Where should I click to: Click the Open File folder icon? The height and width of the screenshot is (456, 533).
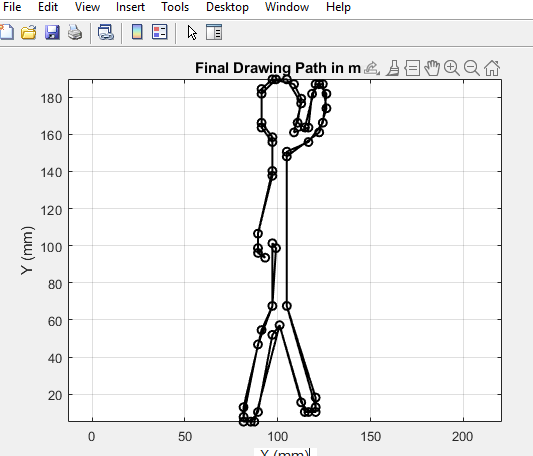pyautogui.click(x=29, y=33)
